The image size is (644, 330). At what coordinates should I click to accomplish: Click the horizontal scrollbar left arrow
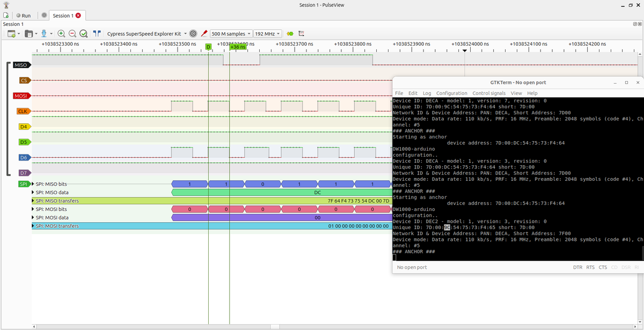tap(34, 326)
